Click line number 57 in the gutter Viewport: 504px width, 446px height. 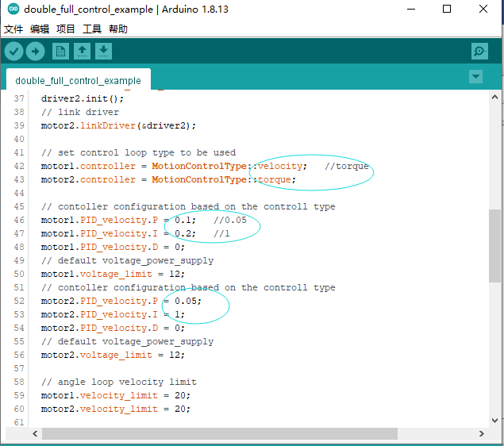tap(19, 368)
